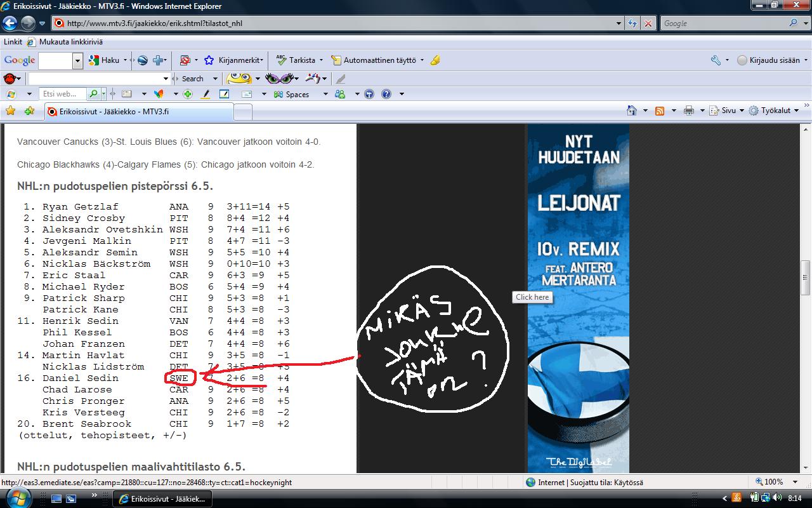Click the MSN butterfly icon
This screenshot has width=812, height=508.
coord(159,94)
